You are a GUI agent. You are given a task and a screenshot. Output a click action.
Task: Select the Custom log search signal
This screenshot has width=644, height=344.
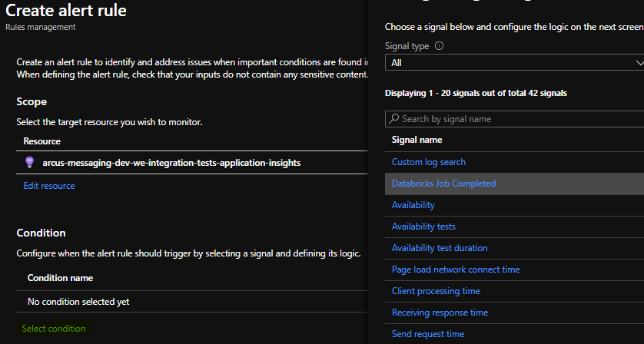(x=428, y=162)
